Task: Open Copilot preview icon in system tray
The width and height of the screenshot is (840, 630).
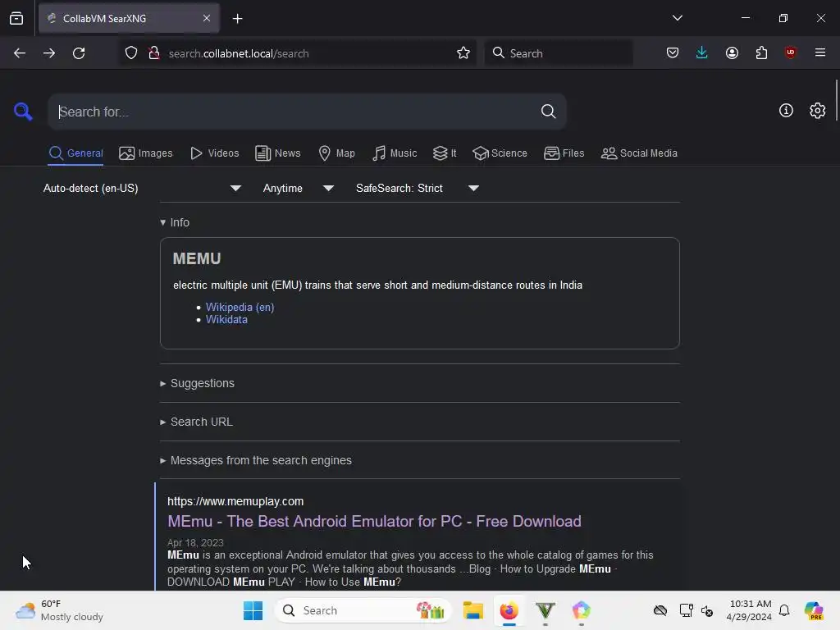Action: (x=814, y=610)
